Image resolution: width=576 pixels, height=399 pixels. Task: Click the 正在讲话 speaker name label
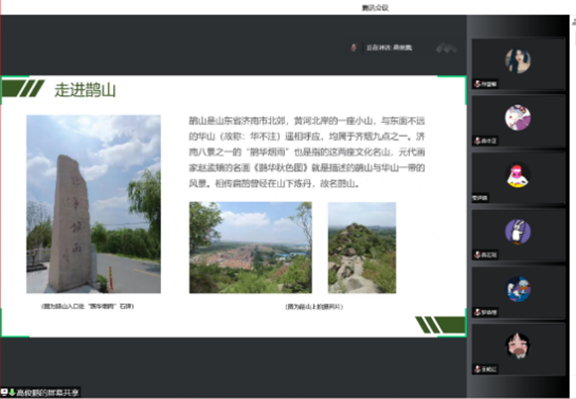tap(389, 48)
